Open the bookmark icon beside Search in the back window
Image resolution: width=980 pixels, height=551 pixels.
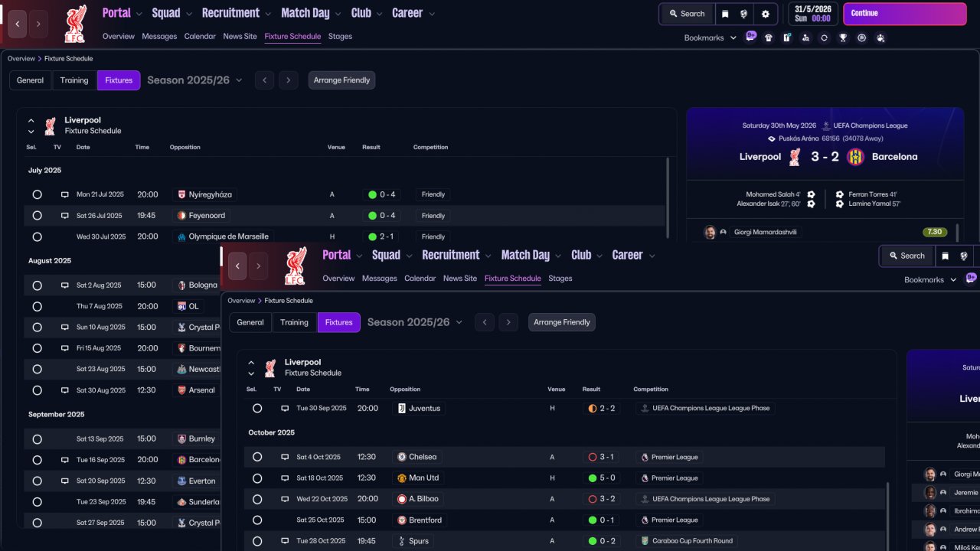(x=725, y=14)
